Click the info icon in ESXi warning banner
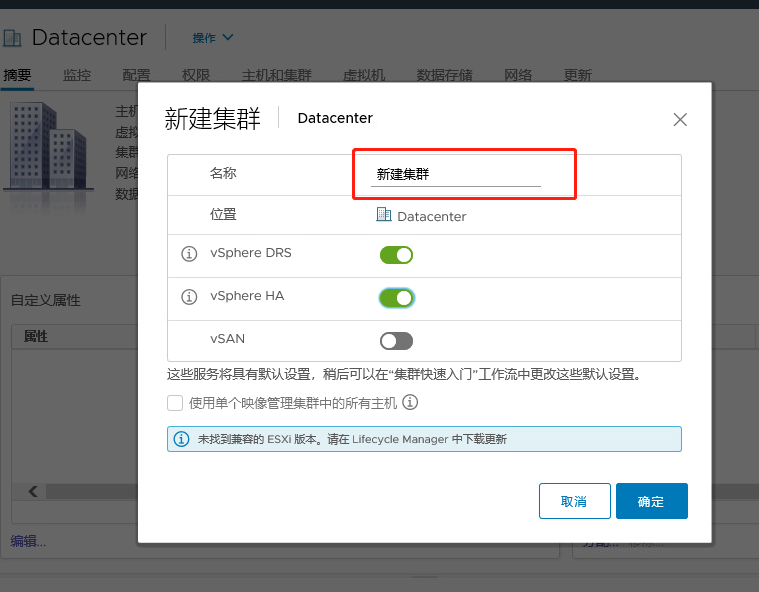759x592 pixels. [x=182, y=439]
